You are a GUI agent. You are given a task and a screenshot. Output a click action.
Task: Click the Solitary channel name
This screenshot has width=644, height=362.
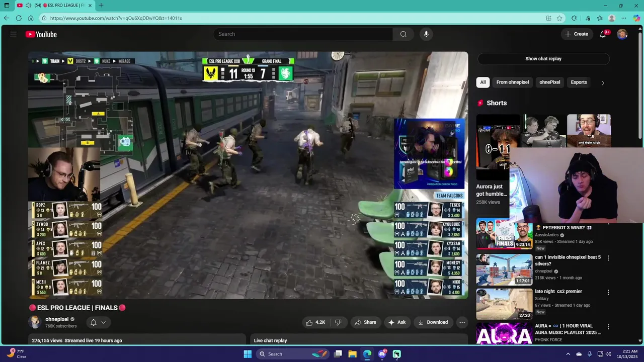coord(542,299)
